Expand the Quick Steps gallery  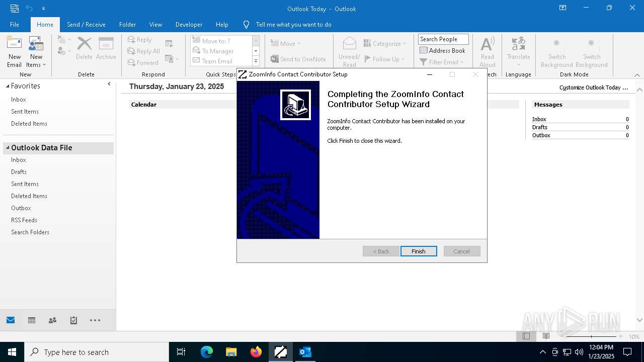pos(256,61)
